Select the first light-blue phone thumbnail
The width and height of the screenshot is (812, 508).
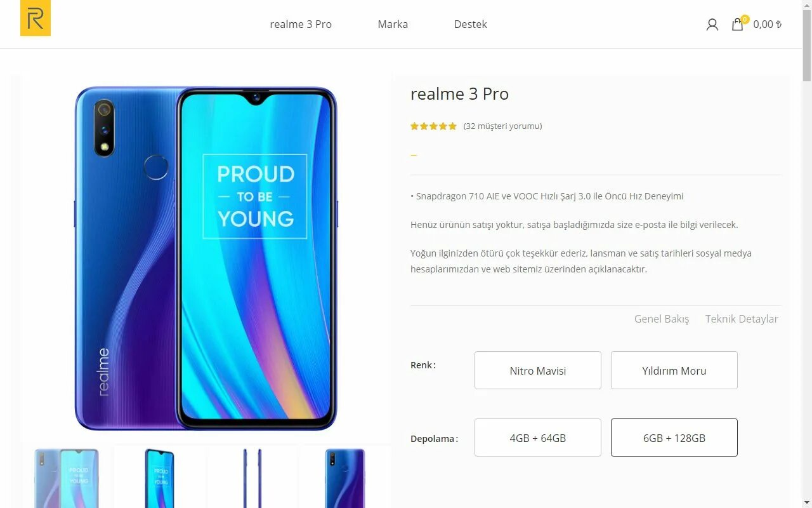pos(67,477)
